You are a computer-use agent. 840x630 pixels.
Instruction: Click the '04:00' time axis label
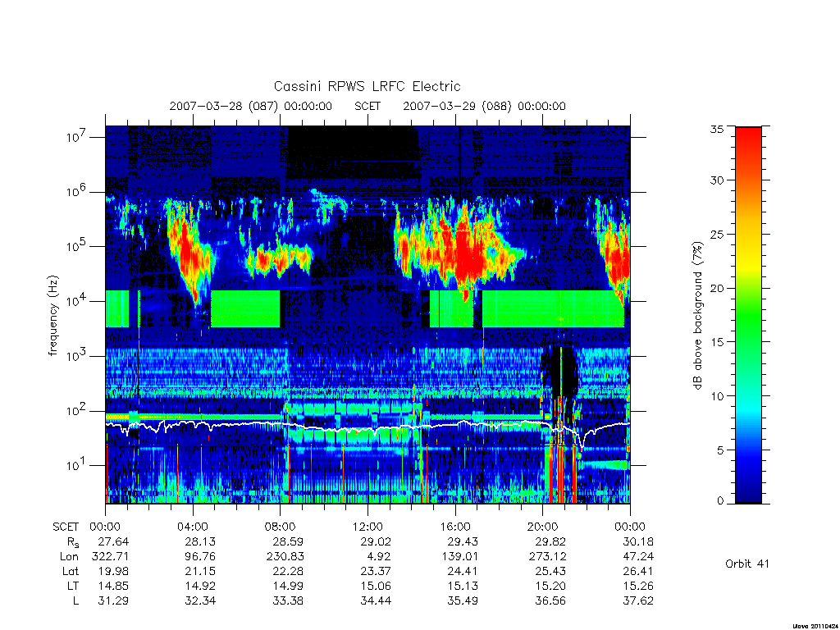(193, 527)
